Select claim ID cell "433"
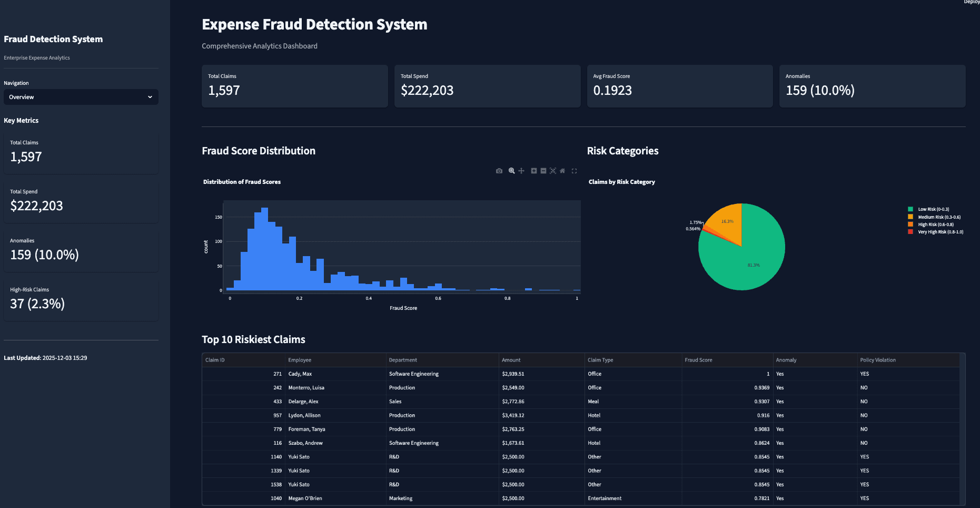The width and height of the screenshot is (980, 508). click(x=243, y=402)
